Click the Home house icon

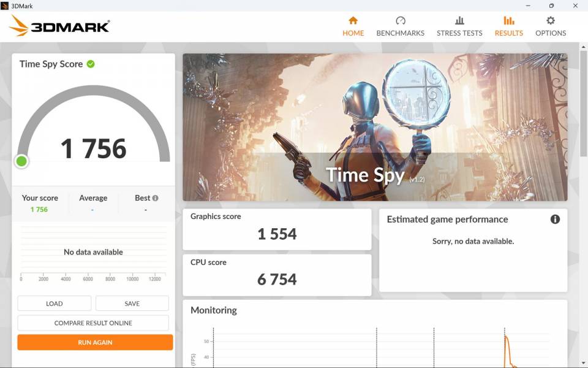353,20
